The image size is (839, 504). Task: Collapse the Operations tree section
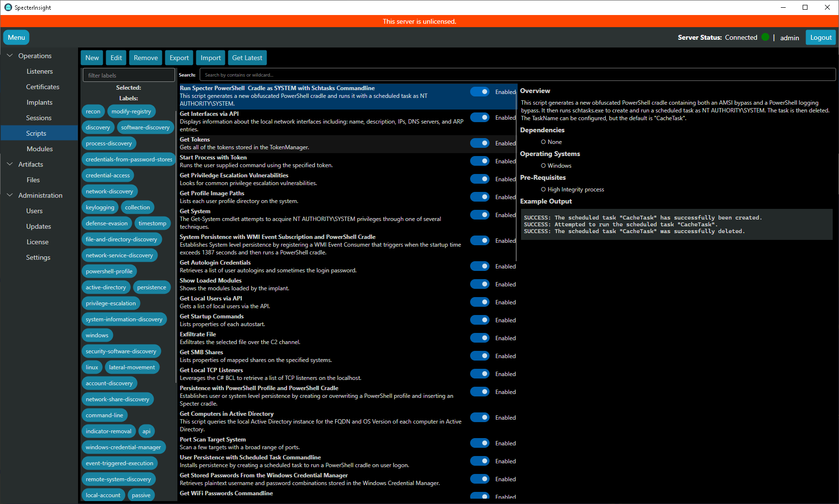[10, 56]
